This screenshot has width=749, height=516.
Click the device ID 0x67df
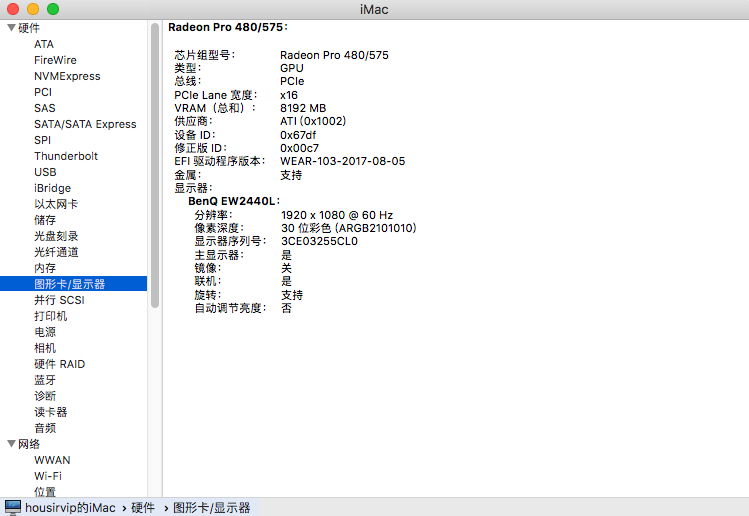click(x=298, y=135)
